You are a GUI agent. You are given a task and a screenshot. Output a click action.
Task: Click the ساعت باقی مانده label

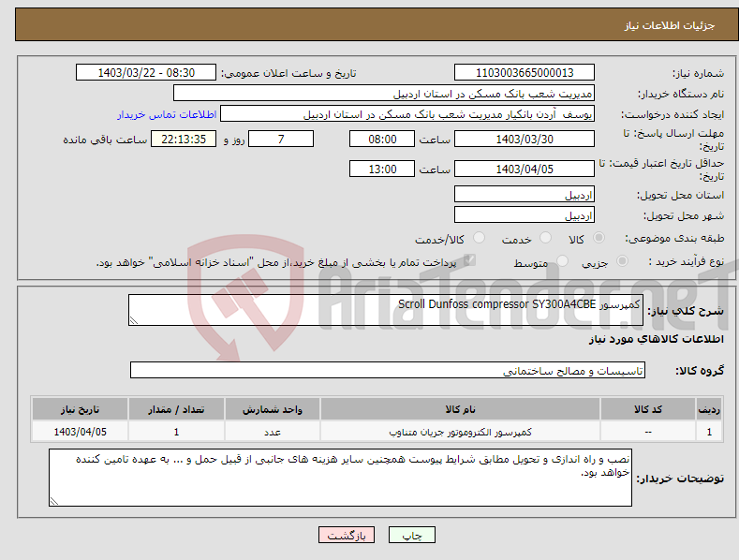pos(105,140)
